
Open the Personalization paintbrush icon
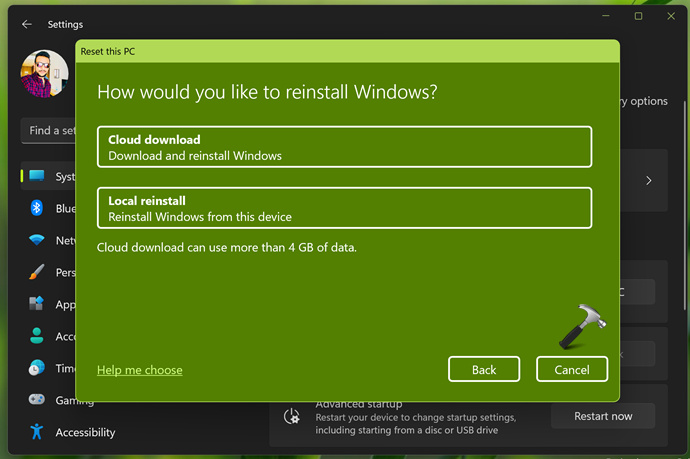click(x=37, y=272)
